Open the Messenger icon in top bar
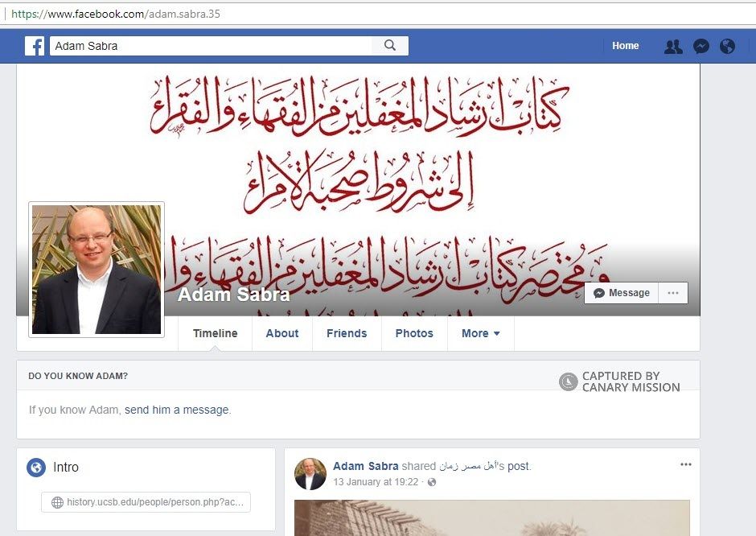The height and width of the screenshot is (536, 756). (701, 47)
